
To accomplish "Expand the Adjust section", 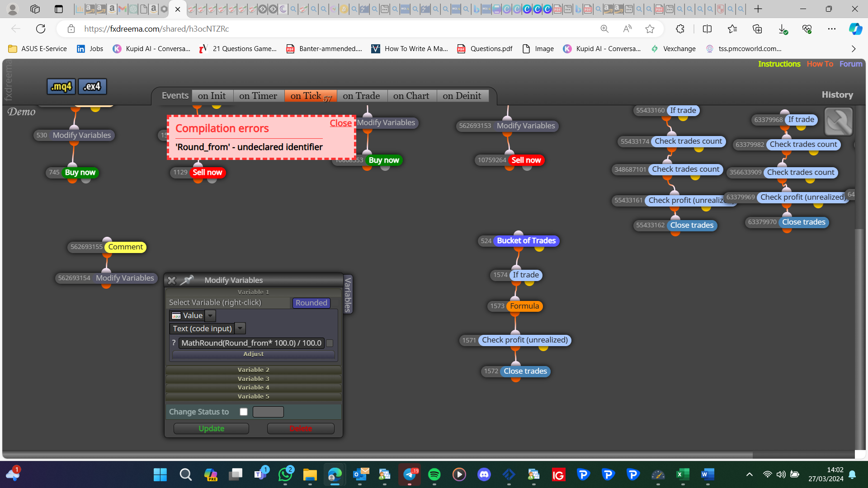I will tap(253, 354).
